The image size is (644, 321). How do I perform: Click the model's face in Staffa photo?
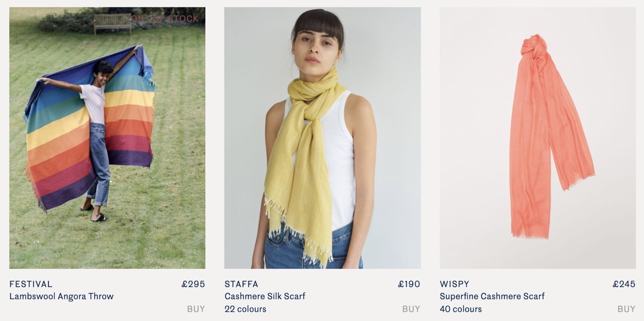(x=316, y=49)
